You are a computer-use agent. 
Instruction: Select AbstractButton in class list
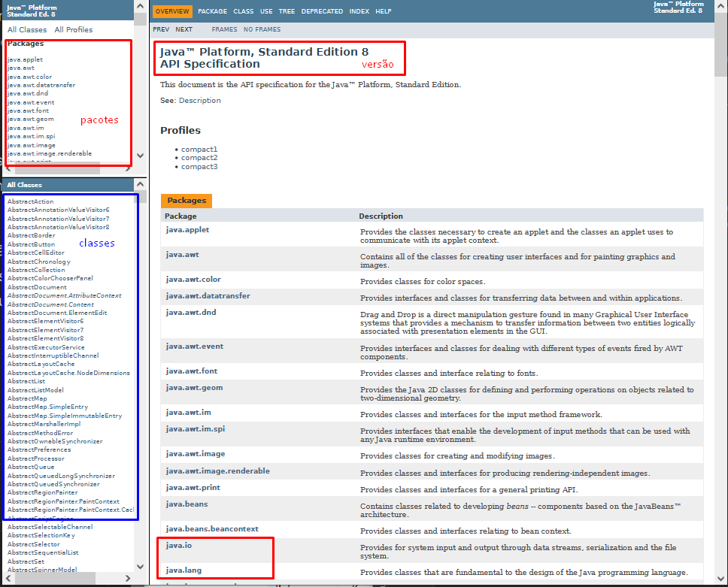point(31,244)
